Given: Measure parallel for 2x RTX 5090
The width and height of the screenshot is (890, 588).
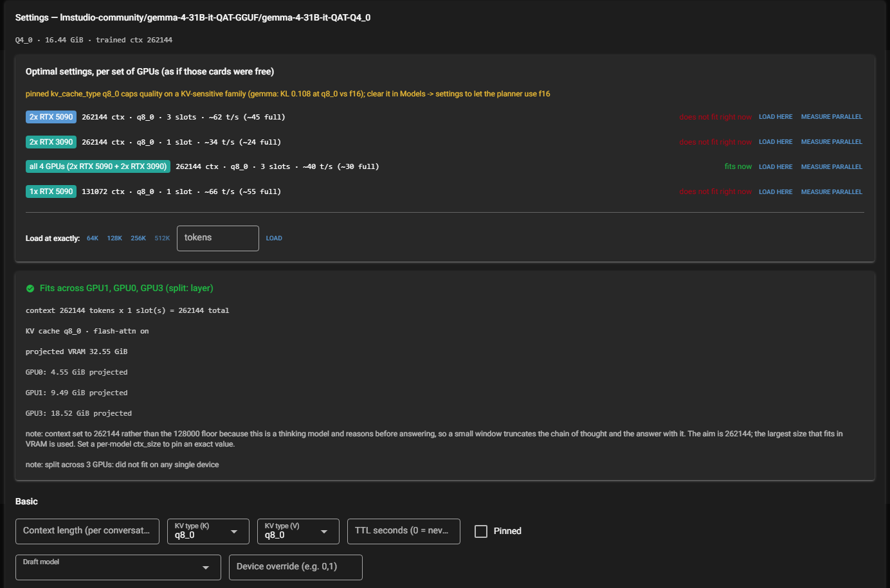Looking at the screenshot, I should coord(831,117).
